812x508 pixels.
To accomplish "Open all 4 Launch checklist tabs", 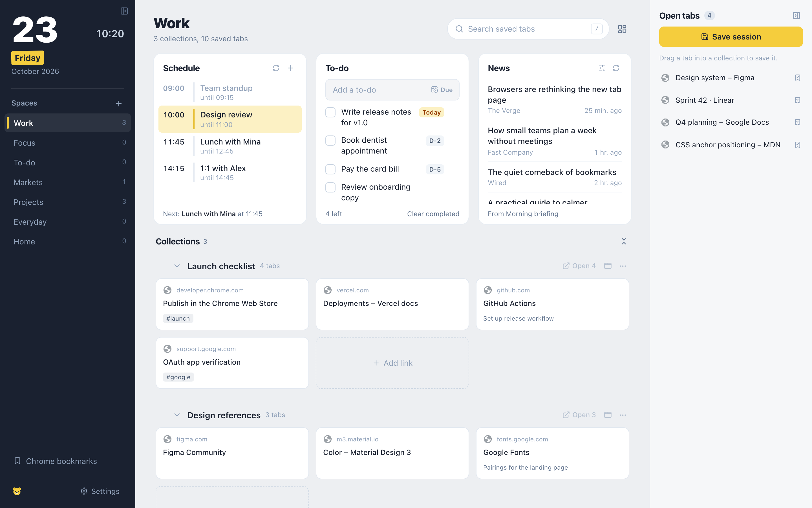I will [579, 266].
